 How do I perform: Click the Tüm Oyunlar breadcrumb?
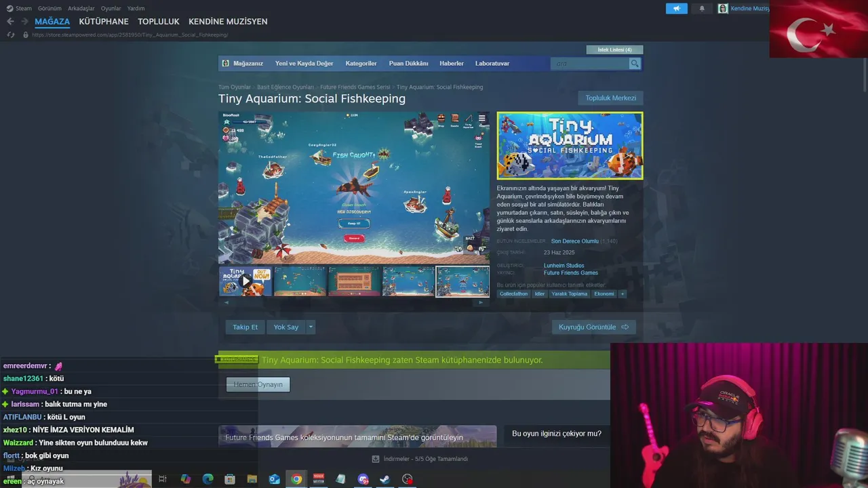tap(235, 87)
